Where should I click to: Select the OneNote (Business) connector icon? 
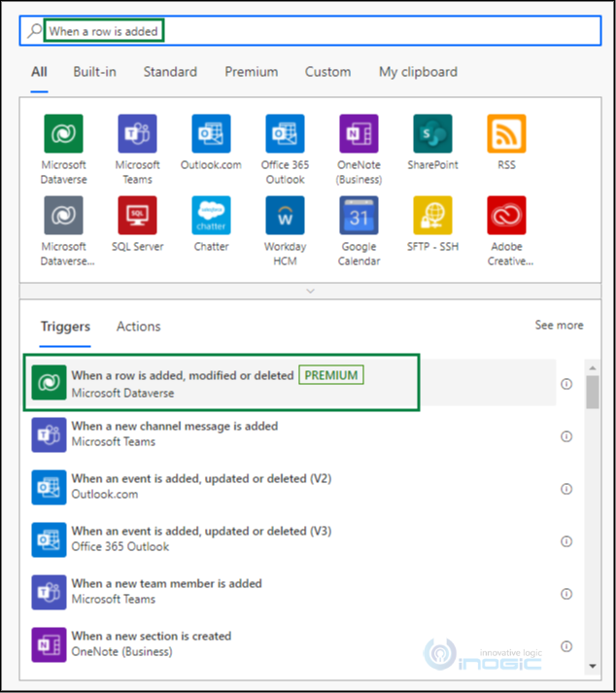(359, 134)
